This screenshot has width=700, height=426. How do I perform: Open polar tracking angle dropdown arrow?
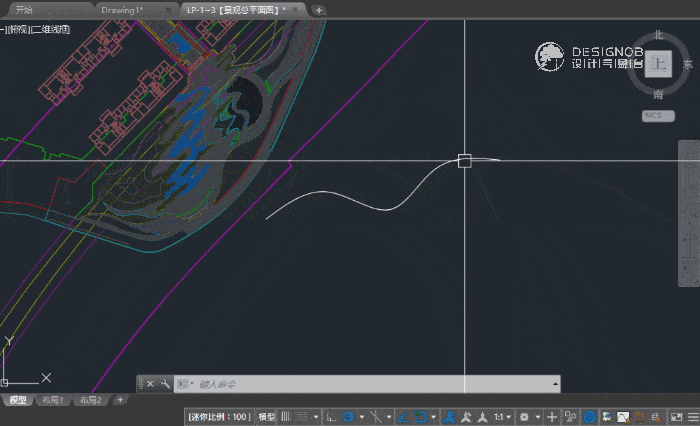click(x=362, y=417)
